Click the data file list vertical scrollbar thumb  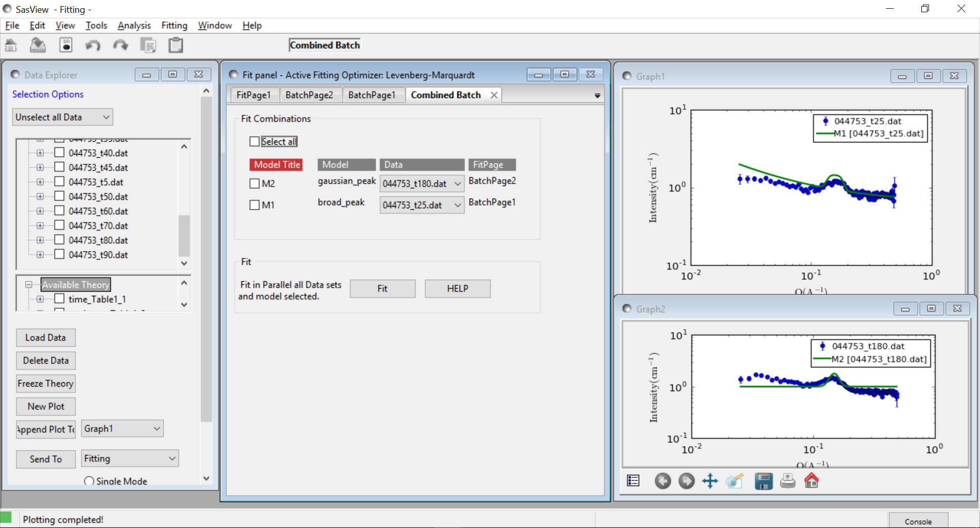pos(184,235)
